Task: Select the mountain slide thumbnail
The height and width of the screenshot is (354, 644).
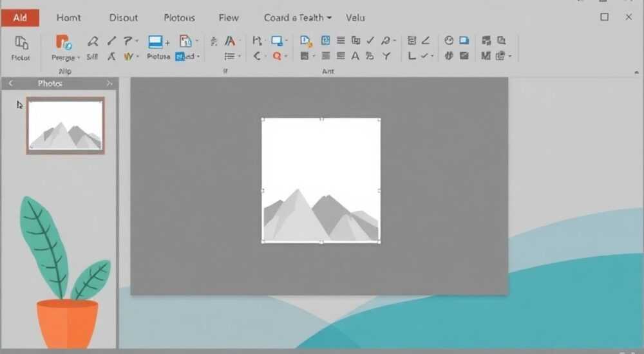Action: (65, 126)
